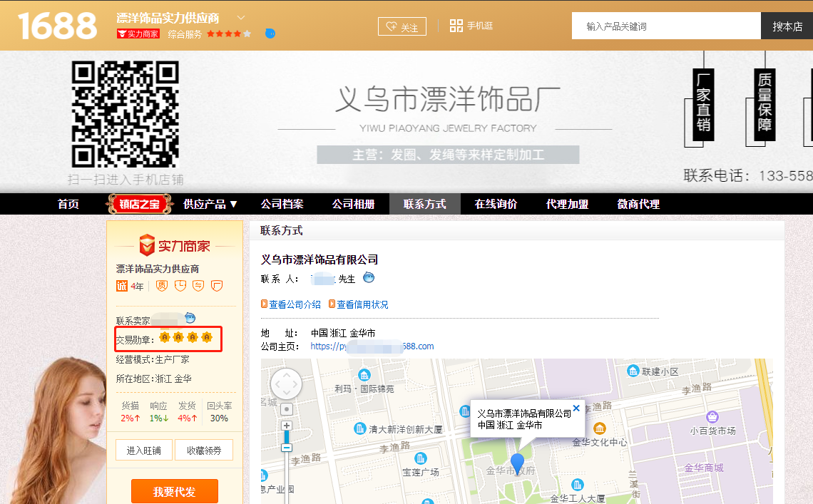Open the 公司相册 tab
Screen dimensions: 813x504
point(354,204)
